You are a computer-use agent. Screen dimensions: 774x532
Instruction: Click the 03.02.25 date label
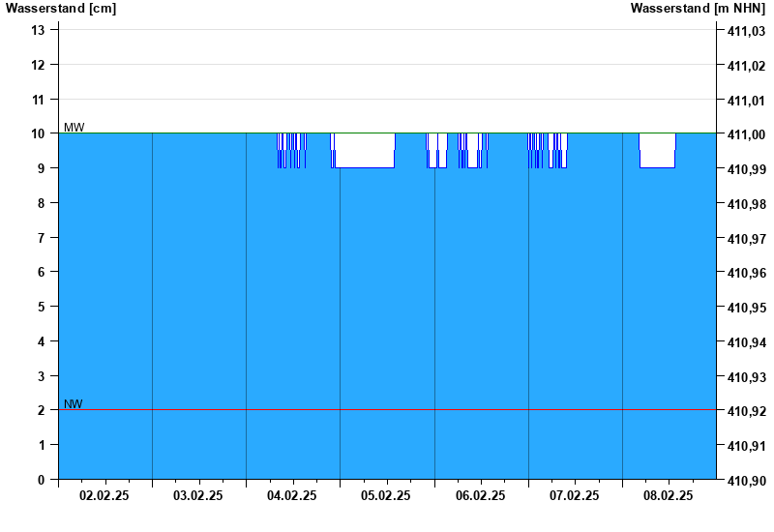click(198, 496)
